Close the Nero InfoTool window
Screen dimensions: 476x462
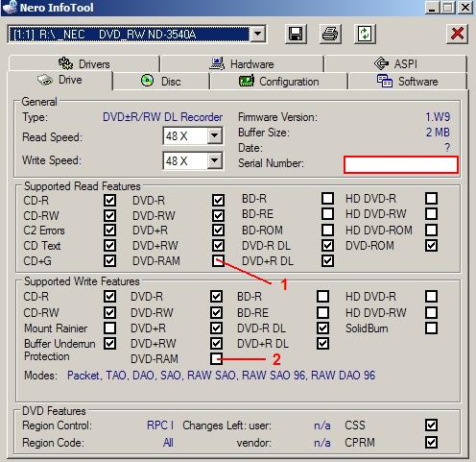(x=465, y=8)
